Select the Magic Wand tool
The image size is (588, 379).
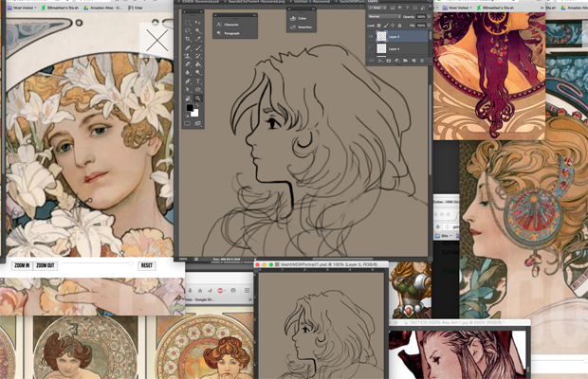tap(198, 31)
